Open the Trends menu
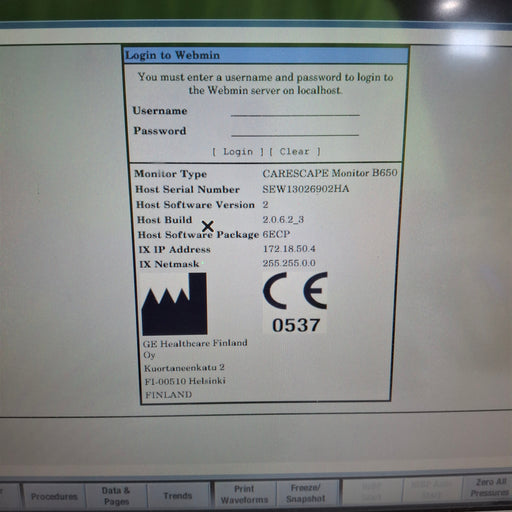The image size is (512, 512). tap(178, 496)
